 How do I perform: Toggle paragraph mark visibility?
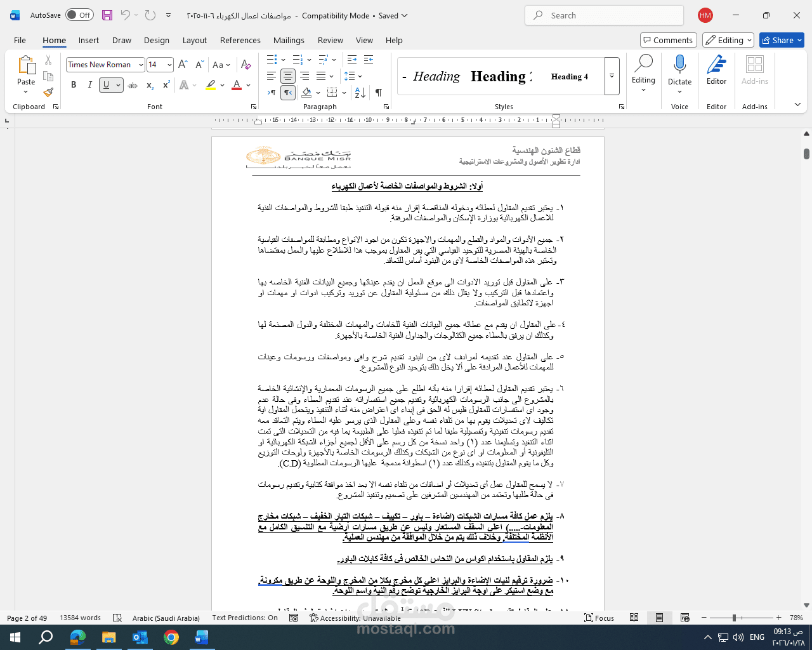tap(379, 92)
